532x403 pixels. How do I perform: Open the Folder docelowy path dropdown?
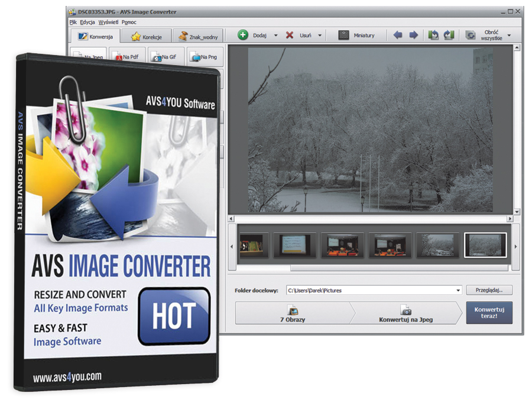pyautogui.click(x=458, y=291)
